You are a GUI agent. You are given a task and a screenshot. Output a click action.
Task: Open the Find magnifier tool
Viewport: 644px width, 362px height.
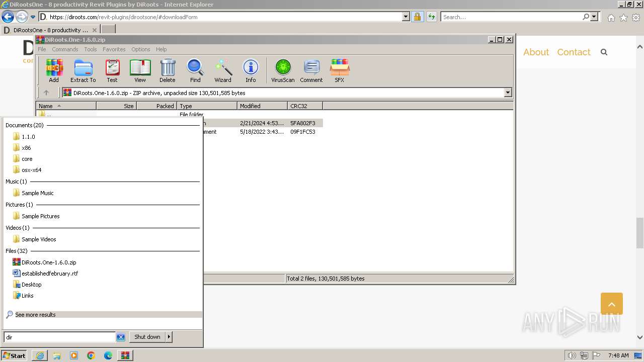(195, 70)
